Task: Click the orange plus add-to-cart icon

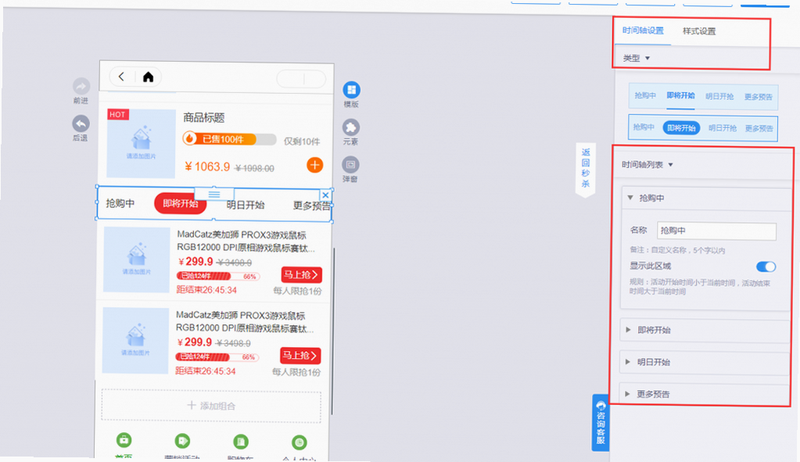Action: [x=315, y=165]
